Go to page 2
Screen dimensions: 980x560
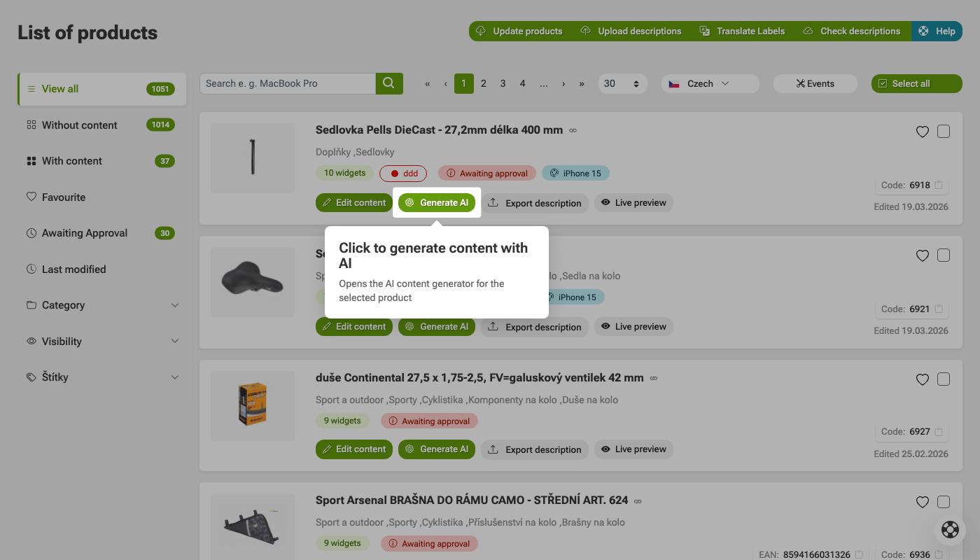click(x=483, y=83)
